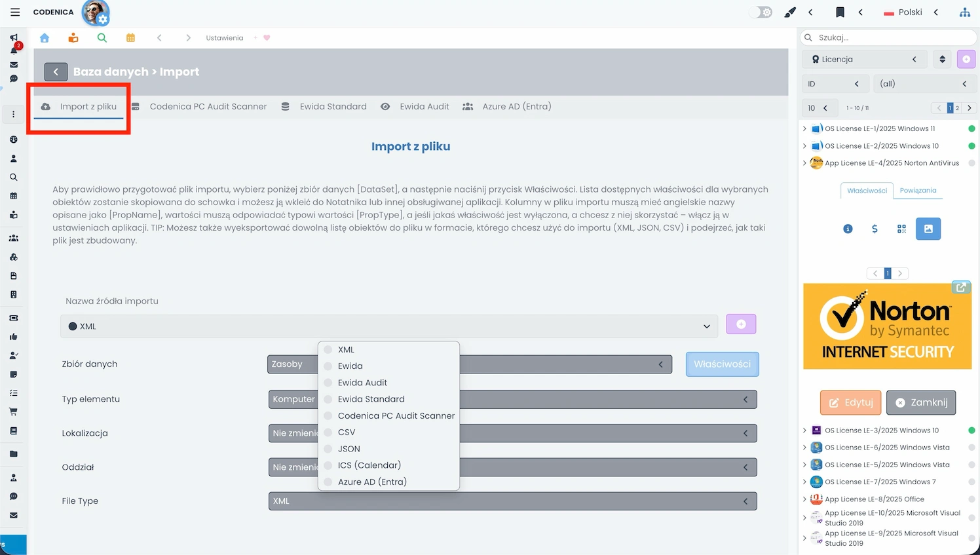980x555 pixels.
Task: Open the organization hierarchy icon top right
Action: (965, 12)
